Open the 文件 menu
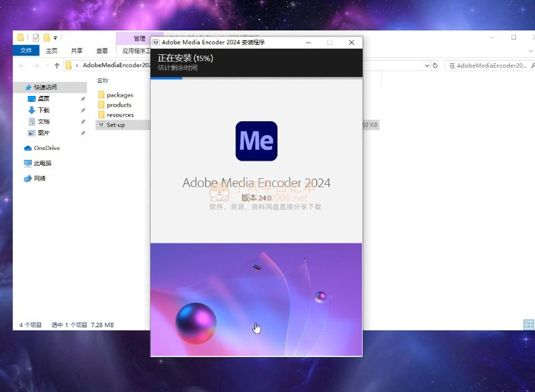This screenshot has height=392, width=535. [x=26, y=51]
